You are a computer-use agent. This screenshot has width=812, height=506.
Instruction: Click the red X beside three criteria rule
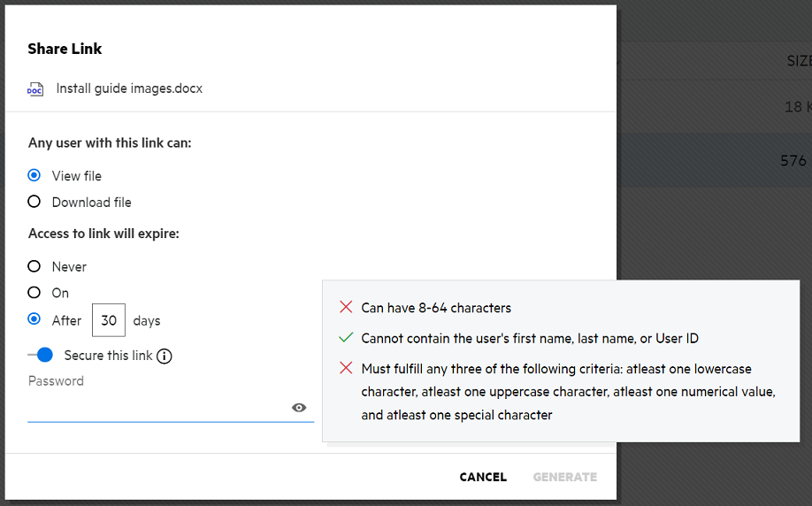[x=346, y=368]
